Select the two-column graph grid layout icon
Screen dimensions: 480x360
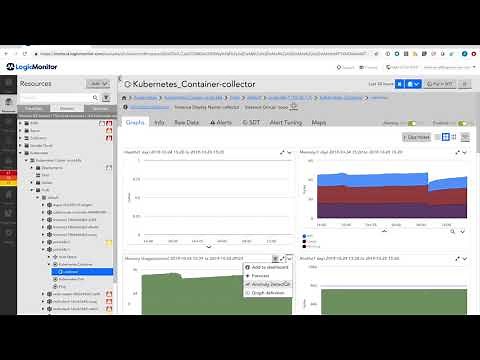[446, 137]
